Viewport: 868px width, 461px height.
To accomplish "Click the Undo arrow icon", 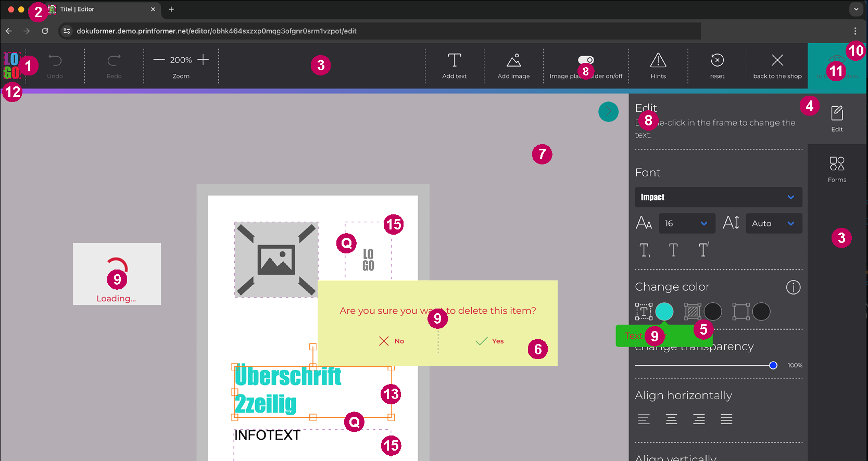I will (55, 60).
